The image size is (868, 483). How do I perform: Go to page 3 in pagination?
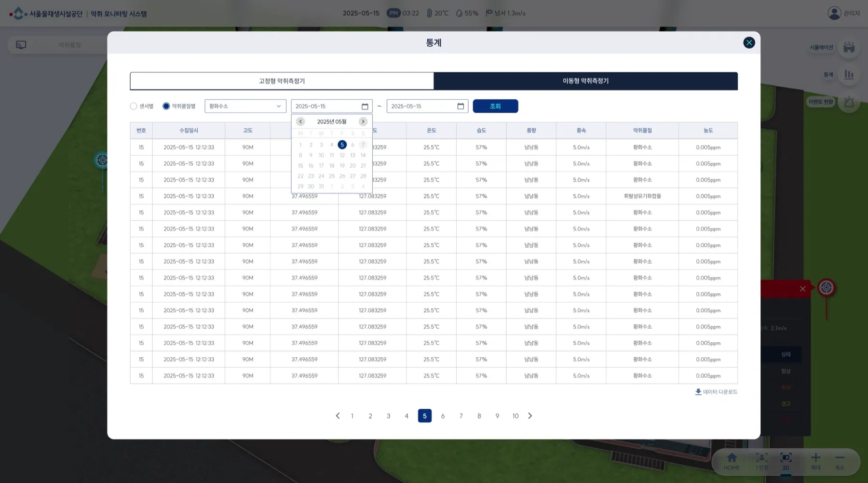coord(388,416)
